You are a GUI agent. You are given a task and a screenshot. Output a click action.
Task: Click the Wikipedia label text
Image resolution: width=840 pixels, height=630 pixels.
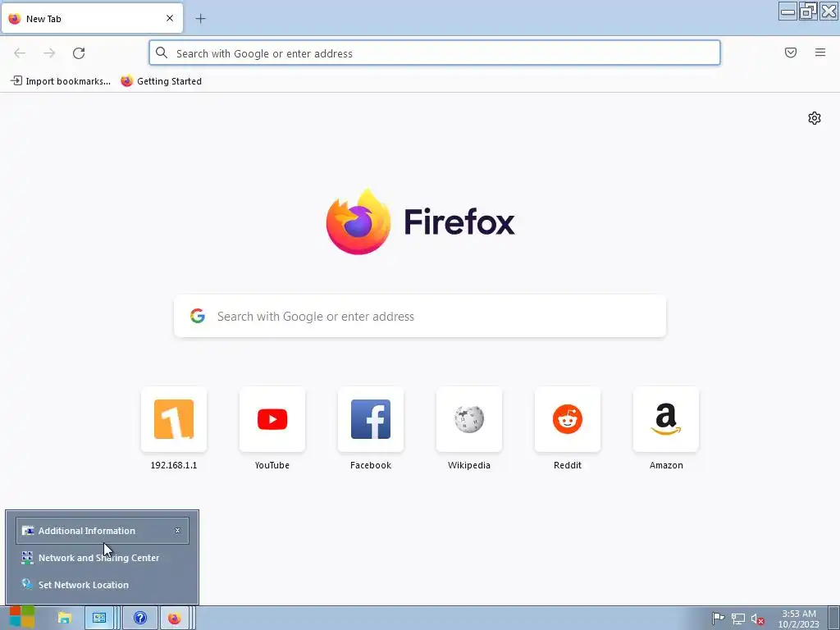tap(469, 465)
